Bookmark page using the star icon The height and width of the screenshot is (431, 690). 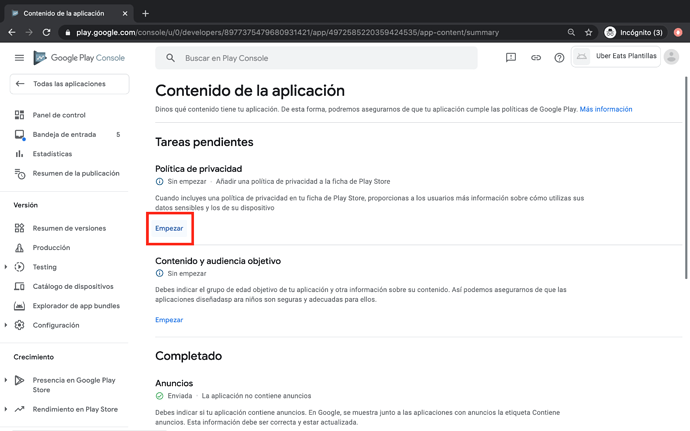(x=589, y=32)
